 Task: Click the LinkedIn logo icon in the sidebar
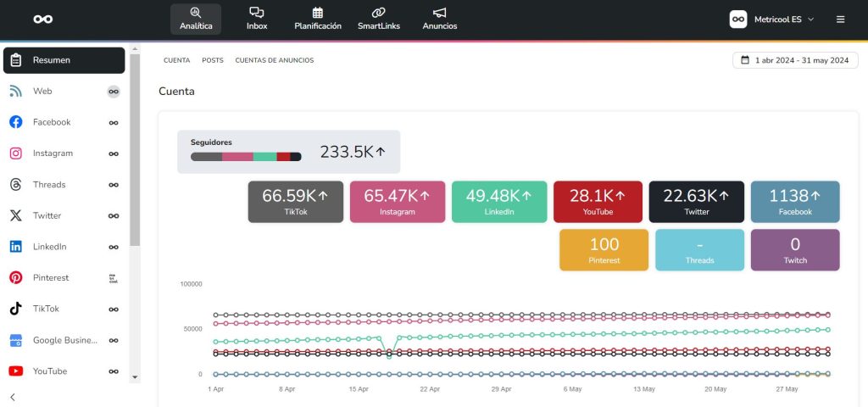click(x=16, y=247)
